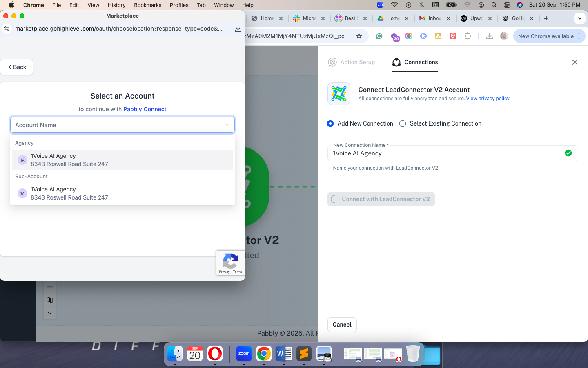The image size is (588, 368).
Task: Click the reCAPTCHA Privacy link
Action: 224,272
